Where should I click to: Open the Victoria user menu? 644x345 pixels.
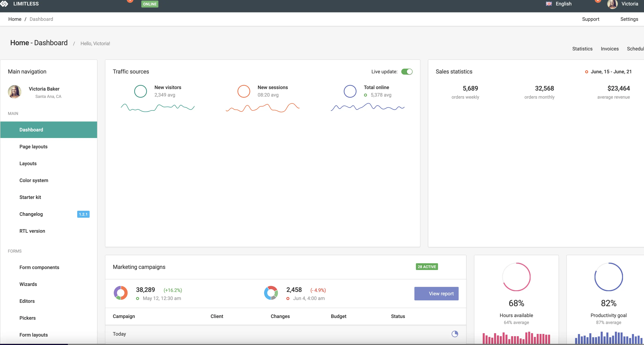[630, 4]
